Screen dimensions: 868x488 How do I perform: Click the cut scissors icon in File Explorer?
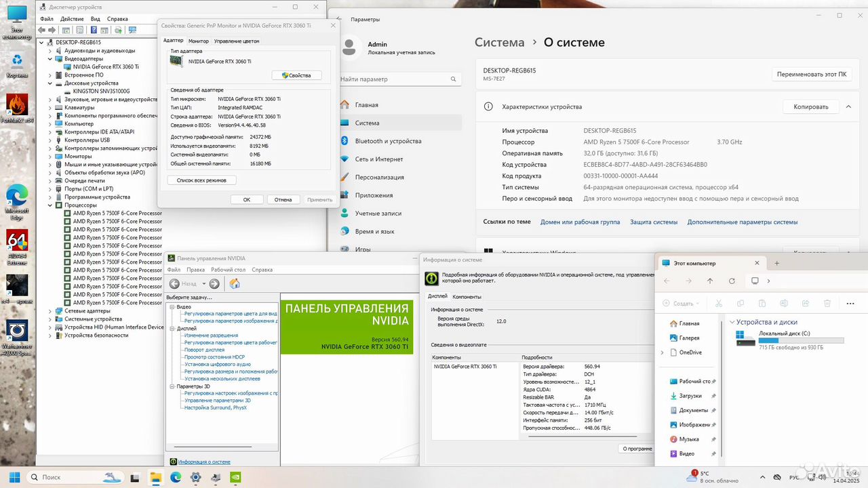coord(719,304)
